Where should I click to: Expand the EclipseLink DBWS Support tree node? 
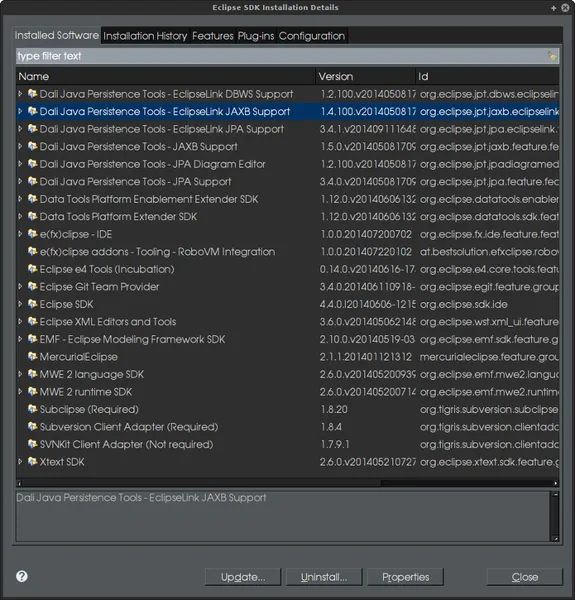pos(20,93)
